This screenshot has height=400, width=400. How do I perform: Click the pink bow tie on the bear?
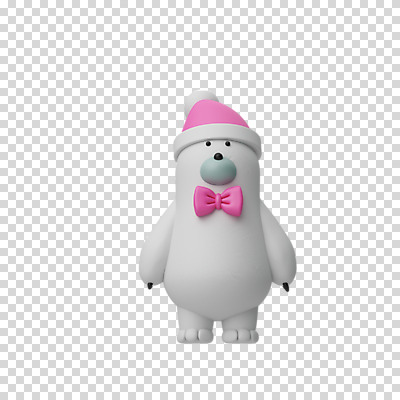point(218,201)
